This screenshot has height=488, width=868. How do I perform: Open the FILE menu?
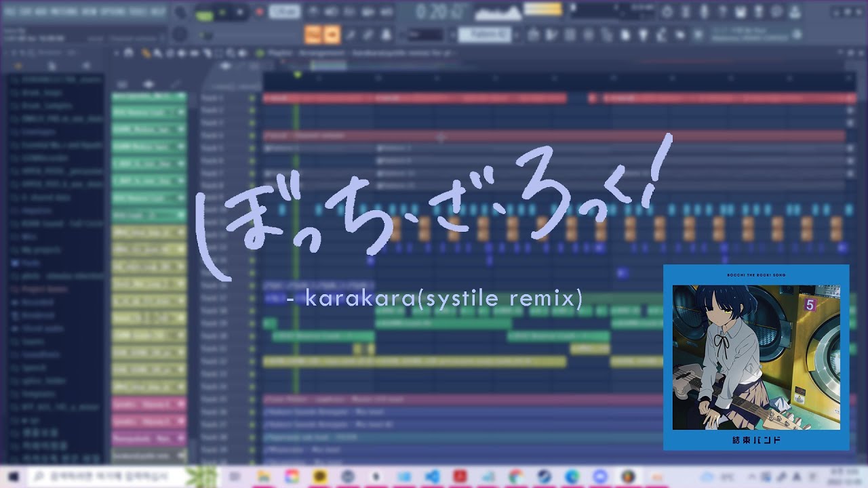click(12, 12)
